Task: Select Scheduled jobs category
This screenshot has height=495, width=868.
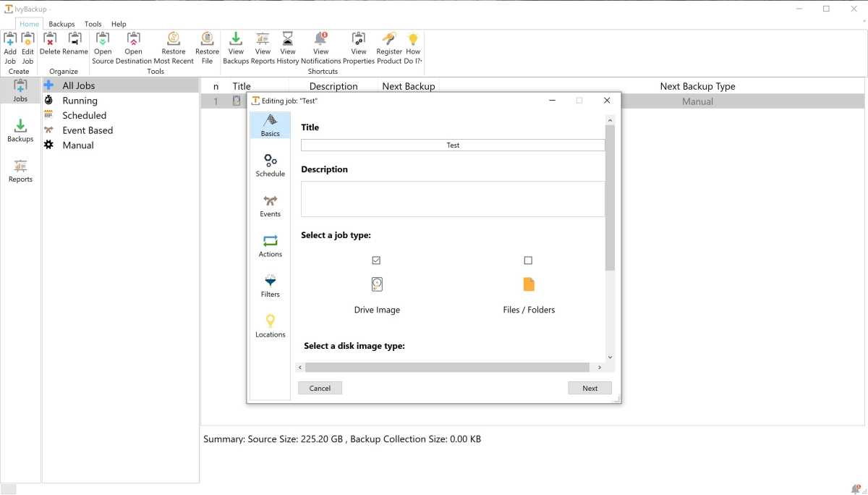Action: pyautogui.click(x=120, y=115)
